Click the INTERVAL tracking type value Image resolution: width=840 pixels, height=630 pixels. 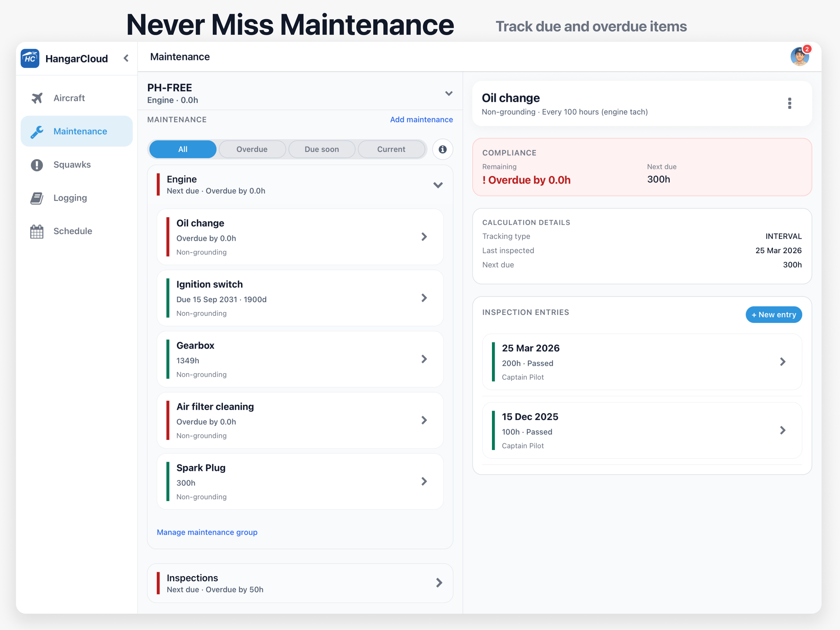tap(783, 236)
